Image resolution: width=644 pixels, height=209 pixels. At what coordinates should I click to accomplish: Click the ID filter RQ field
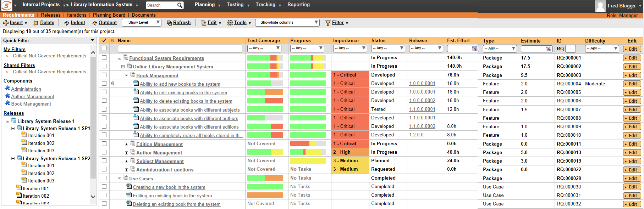pyautogui.click(x=570, y=49)
